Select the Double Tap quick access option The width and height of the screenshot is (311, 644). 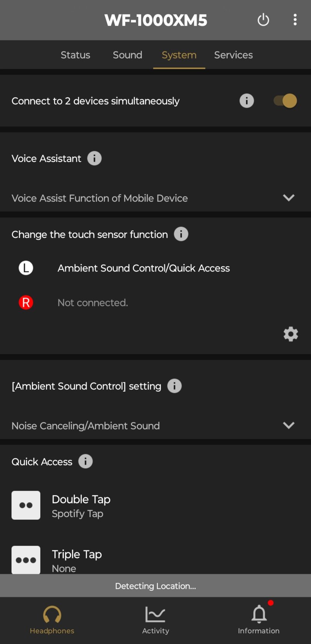[x=81, y=506]
